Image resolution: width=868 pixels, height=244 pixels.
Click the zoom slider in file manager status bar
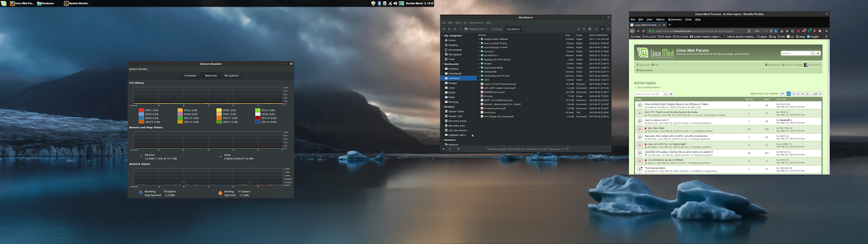click(x=603, y=149)
